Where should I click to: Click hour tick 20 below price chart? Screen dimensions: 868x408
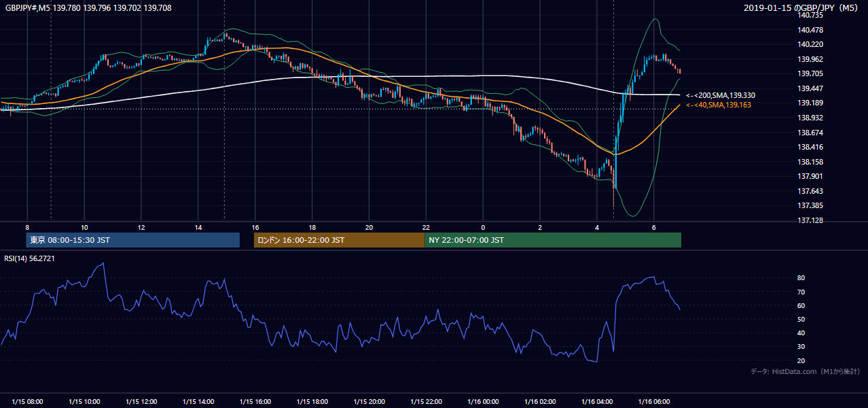pyautogui.click(x=369, y=227)
